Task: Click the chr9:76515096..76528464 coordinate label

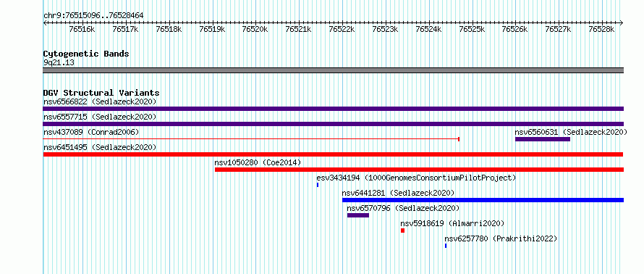Action: click(93, 16)
